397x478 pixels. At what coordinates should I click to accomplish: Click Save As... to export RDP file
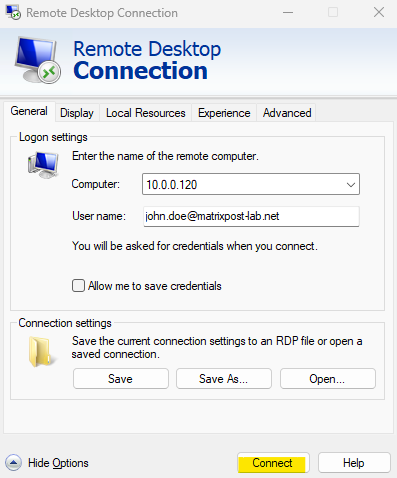(224, 379)
